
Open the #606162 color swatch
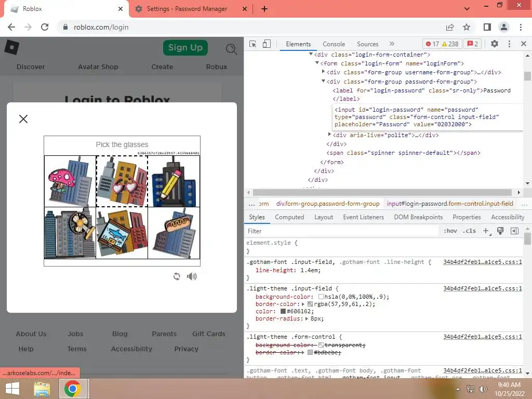(x=283, y=311)
